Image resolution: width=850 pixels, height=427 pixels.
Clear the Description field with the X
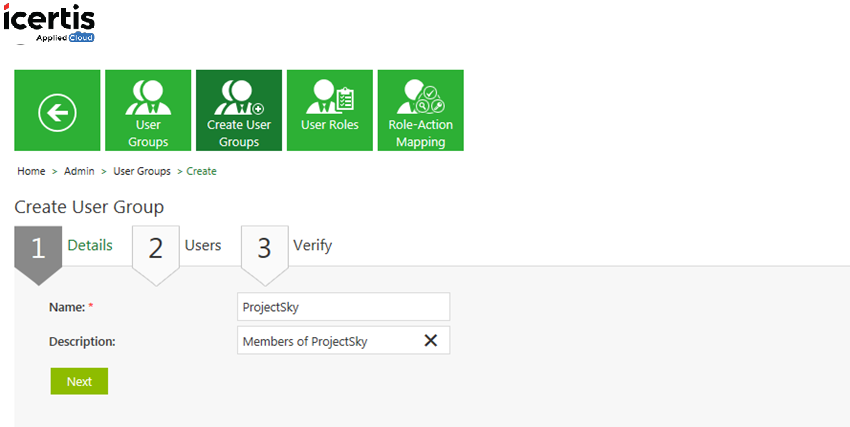pyautogui.click(x=430, y=340)
